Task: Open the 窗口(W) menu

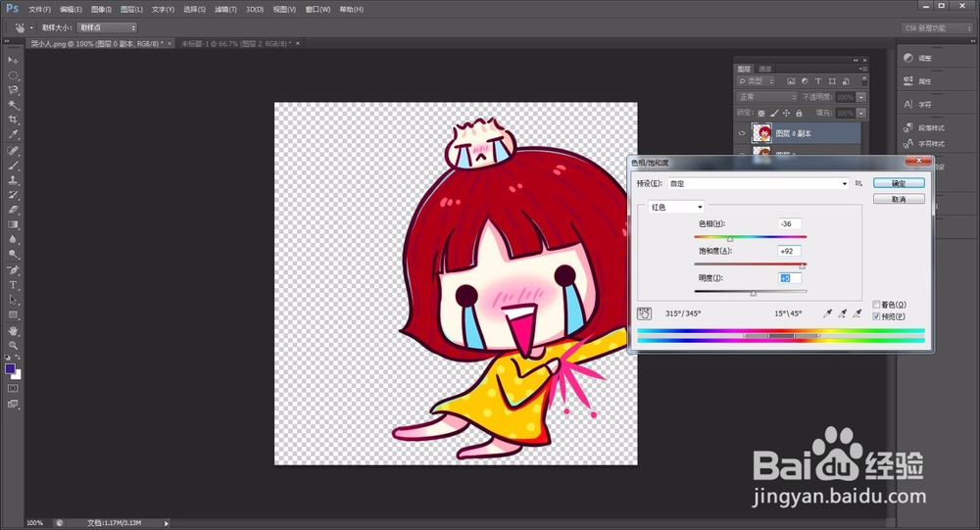Action: tap(318, 10)
